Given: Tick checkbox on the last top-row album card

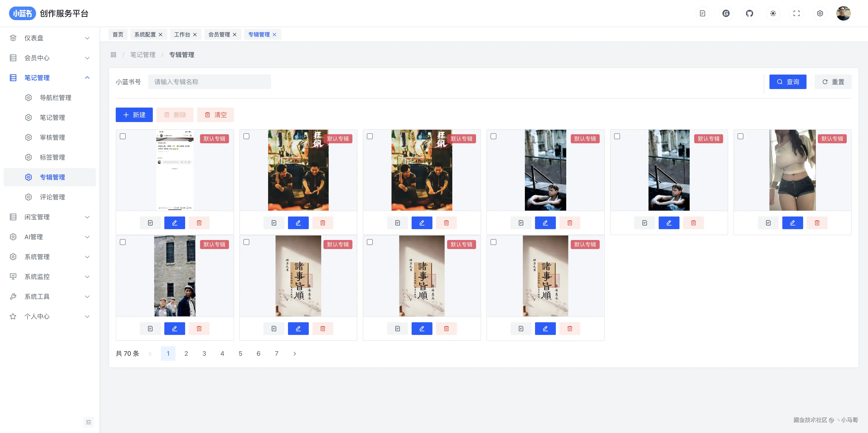Looking at the screenshot, I should [740, 136].
